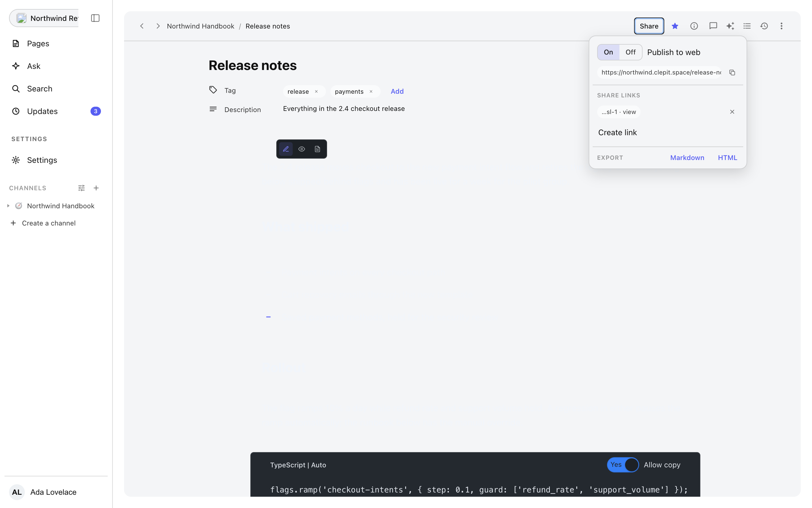Switch to edit mode pencil icon
This screenshot has width=812, height=508.
coord(286,149)
